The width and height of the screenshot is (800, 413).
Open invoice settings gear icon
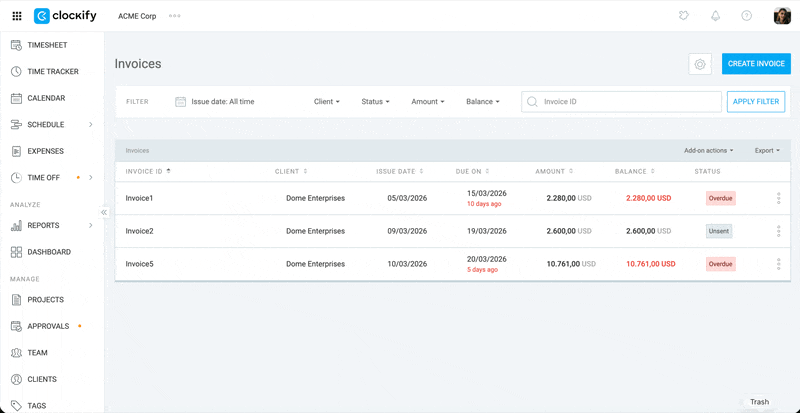coord(700,64)
